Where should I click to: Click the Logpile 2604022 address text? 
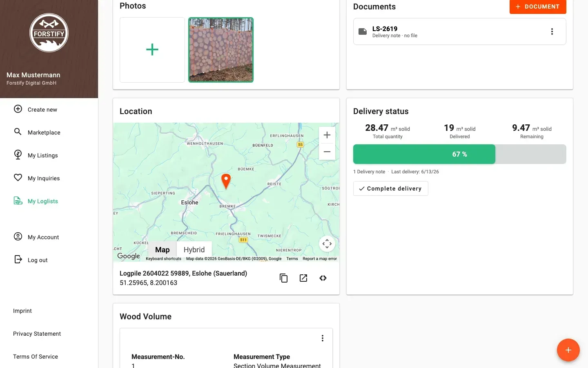click(183, 273)
